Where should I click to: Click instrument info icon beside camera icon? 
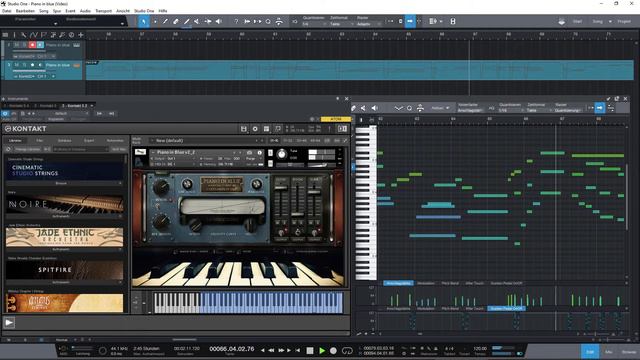[259, 152]
